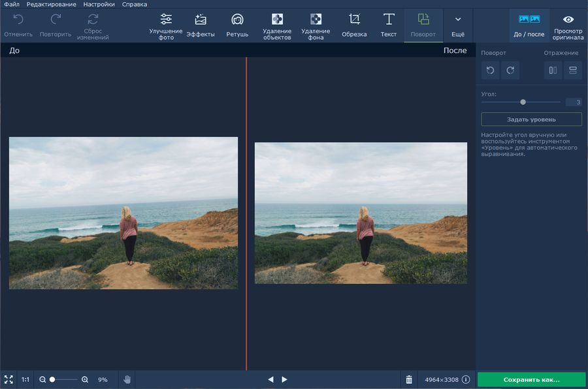Select the Удаление объектов tool

pyautogui.click(x=277, y=26)
